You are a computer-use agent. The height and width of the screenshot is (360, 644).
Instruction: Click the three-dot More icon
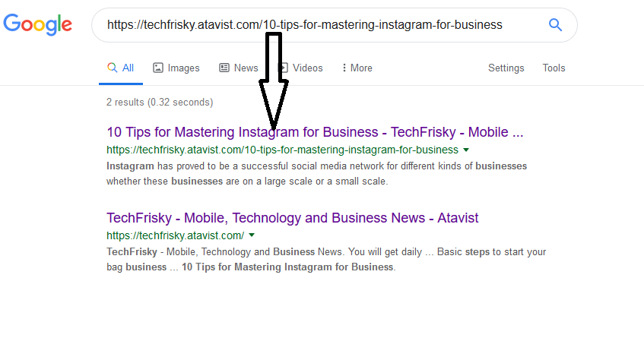pos(344,68)
